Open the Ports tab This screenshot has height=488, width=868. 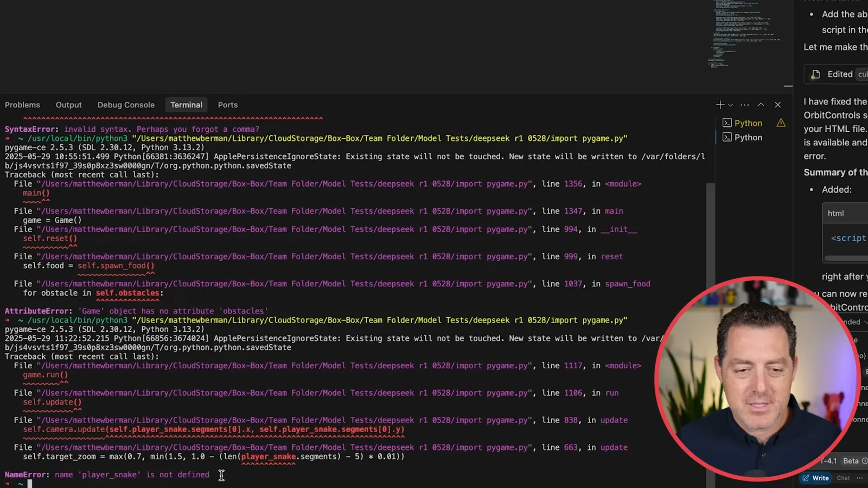coord(228,105)
